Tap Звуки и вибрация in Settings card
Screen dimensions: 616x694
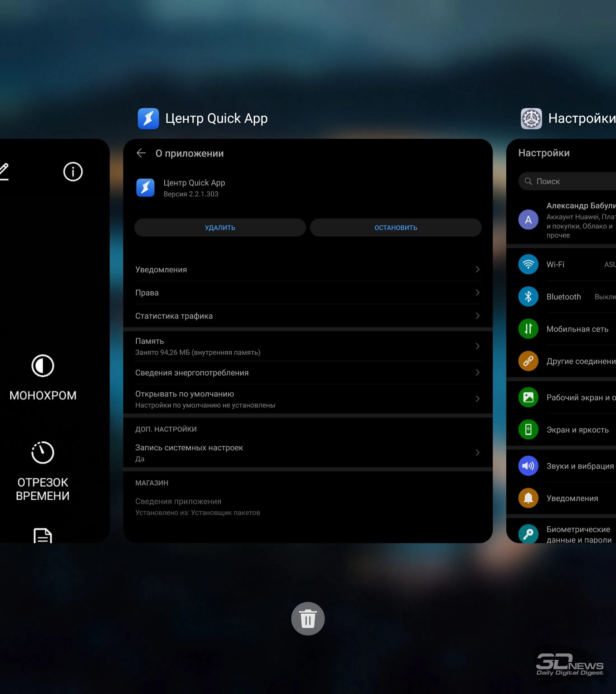(x=580, y=466)
